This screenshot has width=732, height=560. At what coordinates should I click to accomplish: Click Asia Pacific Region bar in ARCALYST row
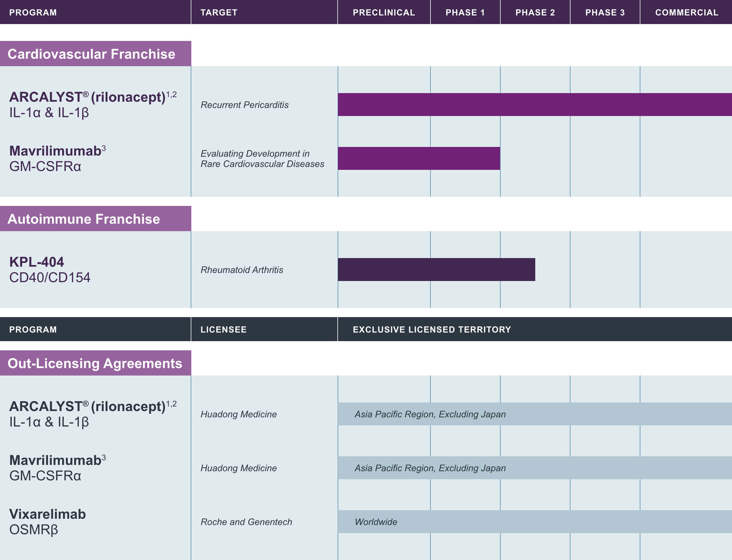click(535, 414)
